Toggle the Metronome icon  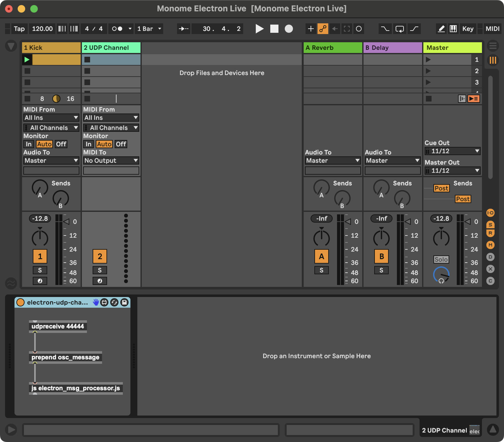tap(117, 29)
